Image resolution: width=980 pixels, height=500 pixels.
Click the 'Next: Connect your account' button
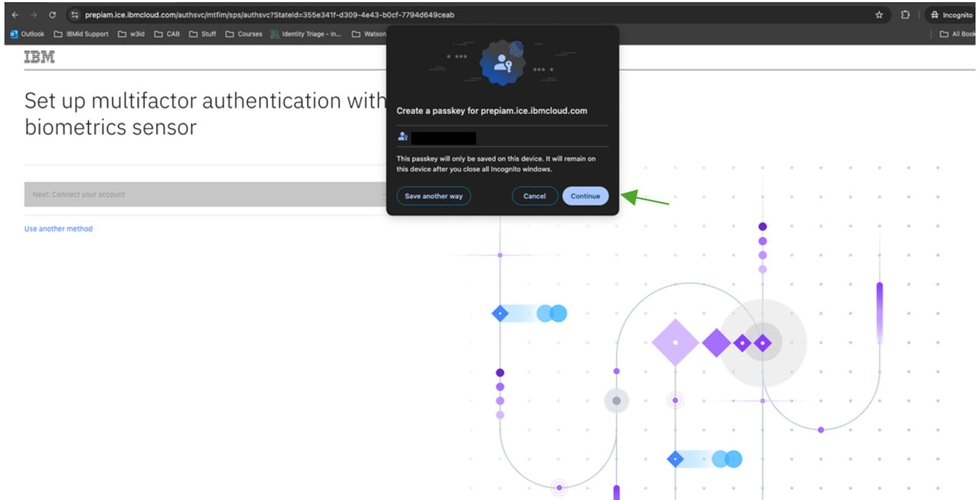205,194
